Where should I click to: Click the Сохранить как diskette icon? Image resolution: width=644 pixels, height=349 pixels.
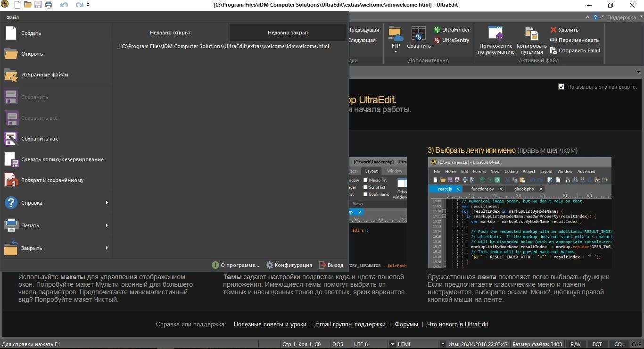pos(11,139)
